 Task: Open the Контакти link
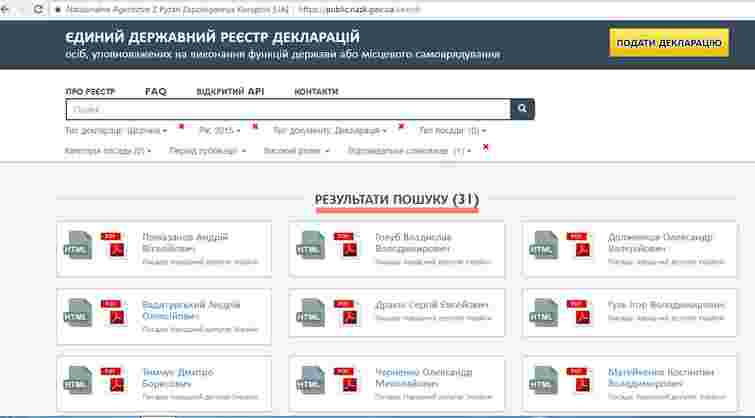(x=316, y=91)
